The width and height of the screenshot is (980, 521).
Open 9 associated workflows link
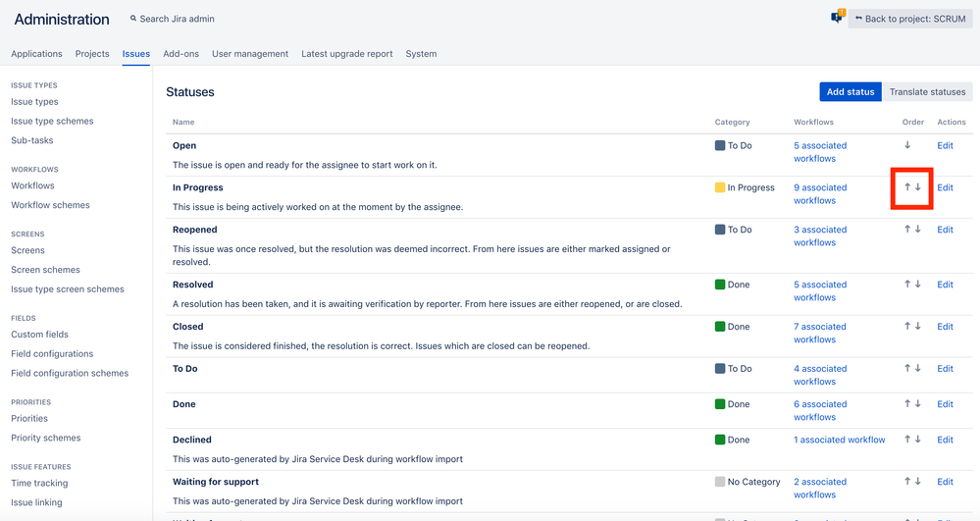point(819,193)
